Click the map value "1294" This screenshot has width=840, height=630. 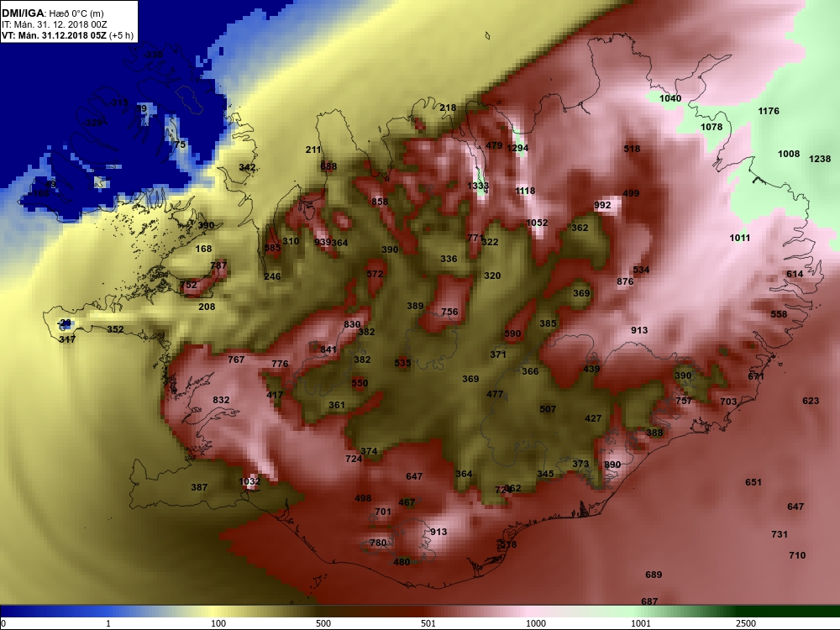517,148
